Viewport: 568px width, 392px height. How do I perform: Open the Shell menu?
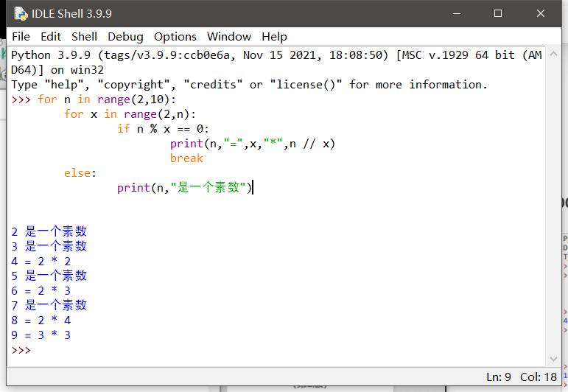point(84,37)
